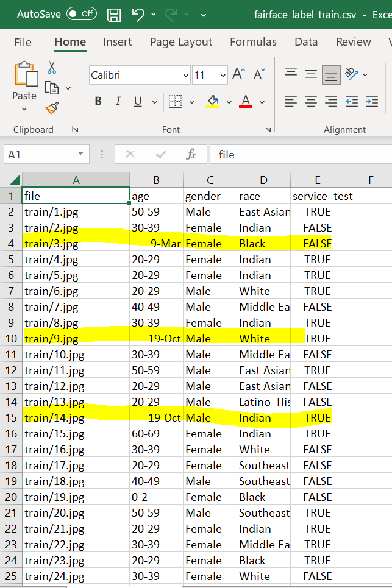This screenshot has width=392, height=588.
Task: Toggle Italic formatting
Action: pyautogui.click(x=118, y=101)
